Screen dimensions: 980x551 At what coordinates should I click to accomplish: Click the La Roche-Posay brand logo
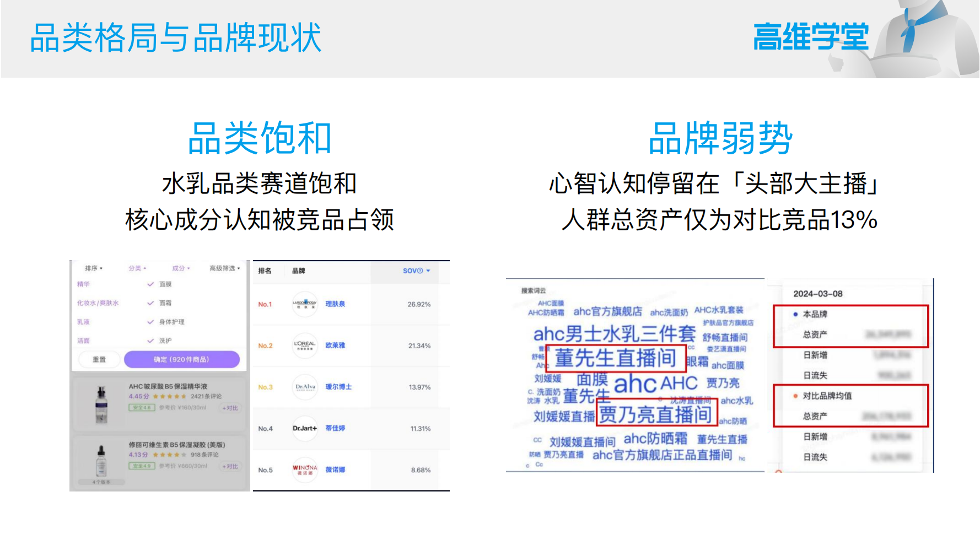(x=305, y=304)
